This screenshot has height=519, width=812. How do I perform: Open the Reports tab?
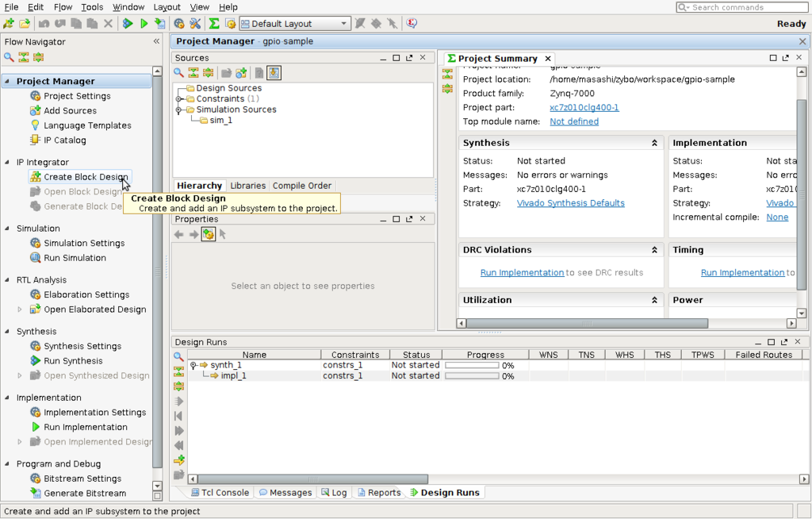pos(379,493)
